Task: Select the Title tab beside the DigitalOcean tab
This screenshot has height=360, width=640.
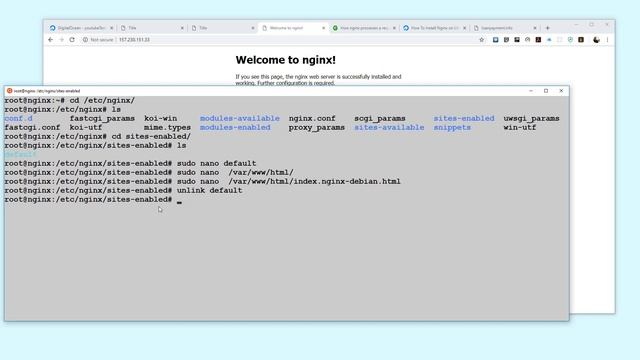Action: [152, 28]
